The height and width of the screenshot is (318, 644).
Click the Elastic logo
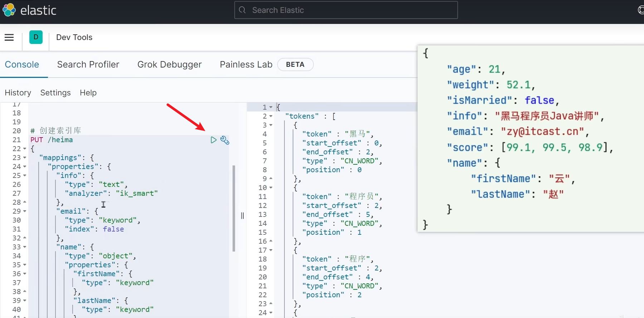pyautogui.click(x=29, y=10)
